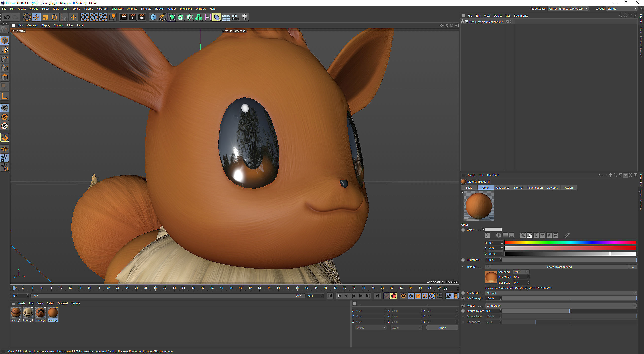Add a Light object
The width and height of the screenshot is (644, 354).
point(245,17)
